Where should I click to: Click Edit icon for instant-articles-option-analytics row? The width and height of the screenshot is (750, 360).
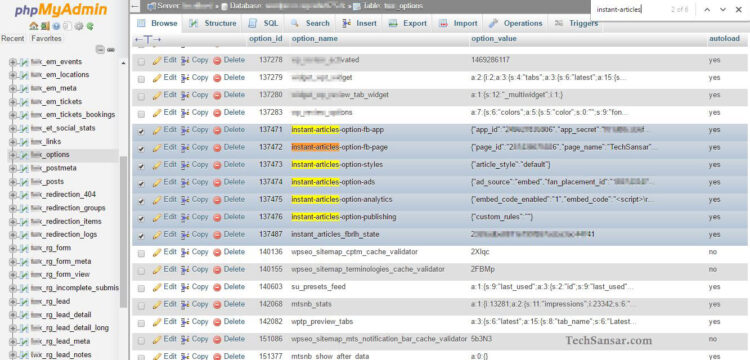(157, 200)
